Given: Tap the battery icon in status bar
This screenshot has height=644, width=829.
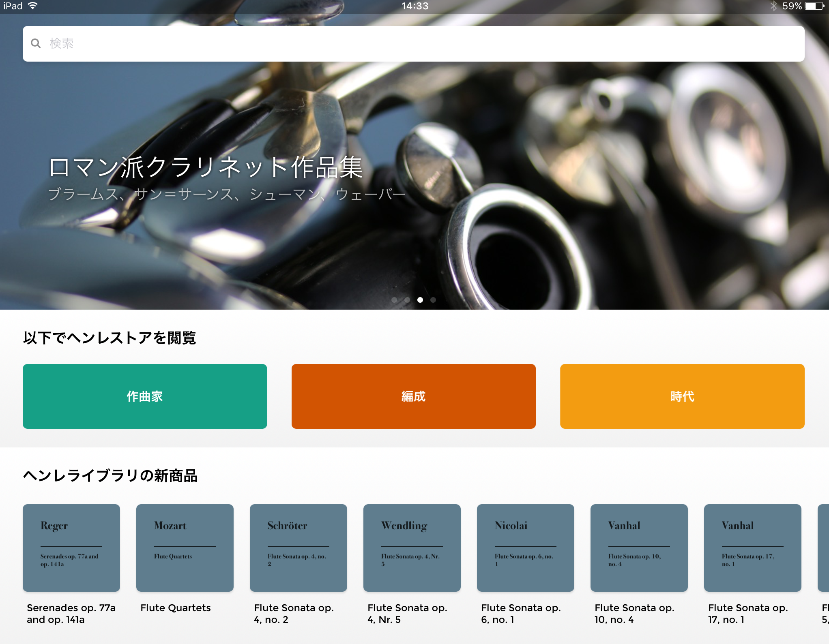Looking at the screenshot, I should (814, 6).
